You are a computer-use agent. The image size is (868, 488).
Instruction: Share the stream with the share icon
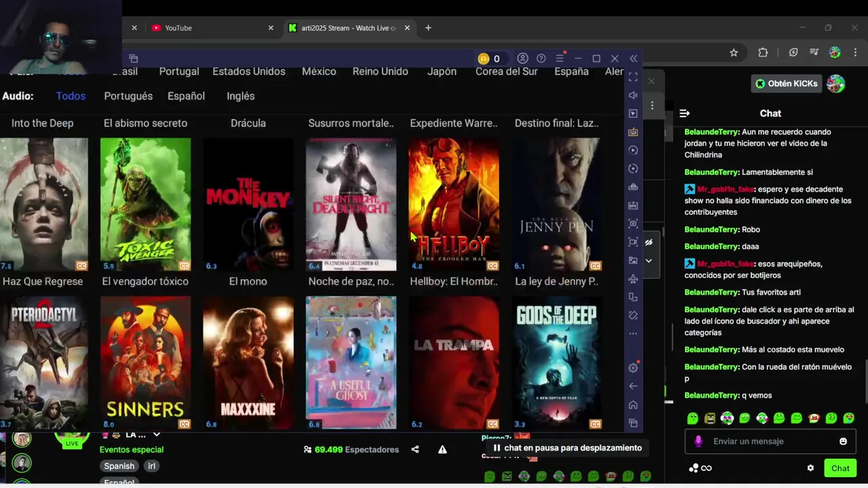point(415,449)
